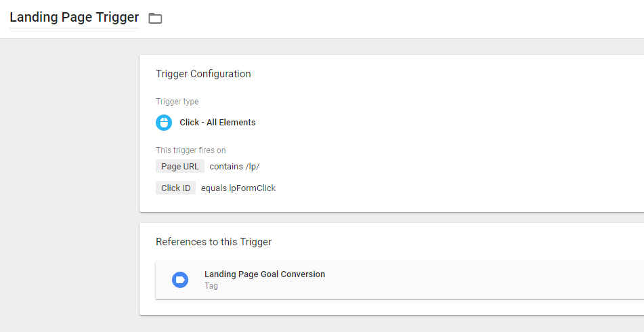Select the Click - All Elements trigger type
Screen dimensions: 644x332
tap(217, 123)
